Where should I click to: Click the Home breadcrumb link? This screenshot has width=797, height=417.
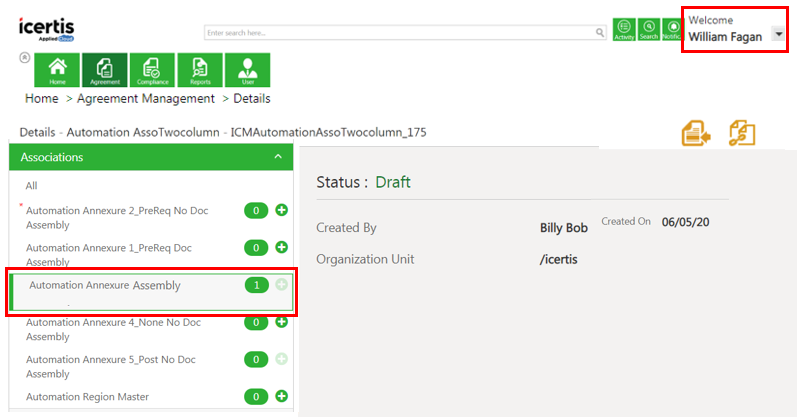[x=41, y=99]
